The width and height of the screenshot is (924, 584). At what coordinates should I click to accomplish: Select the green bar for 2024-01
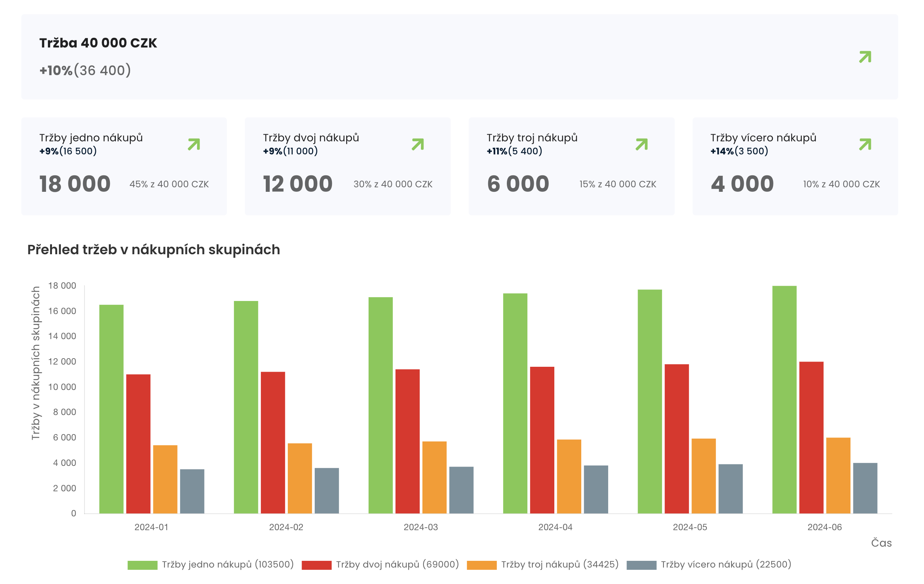(x=111, y=409)
